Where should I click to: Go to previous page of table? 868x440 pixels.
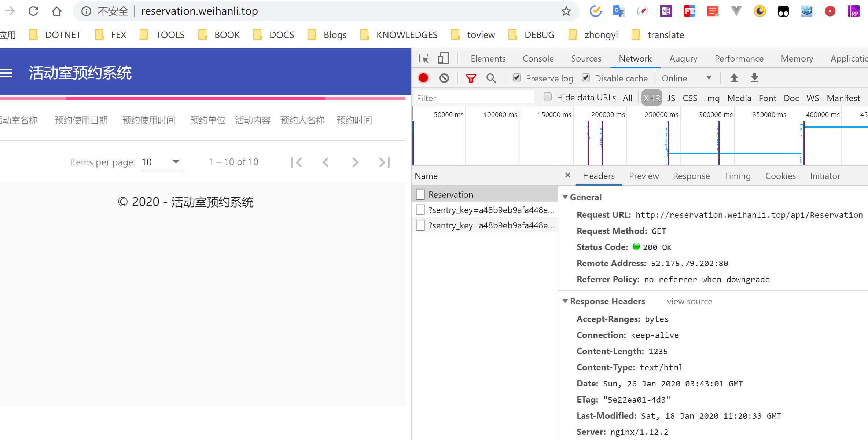tap(326, 162)
